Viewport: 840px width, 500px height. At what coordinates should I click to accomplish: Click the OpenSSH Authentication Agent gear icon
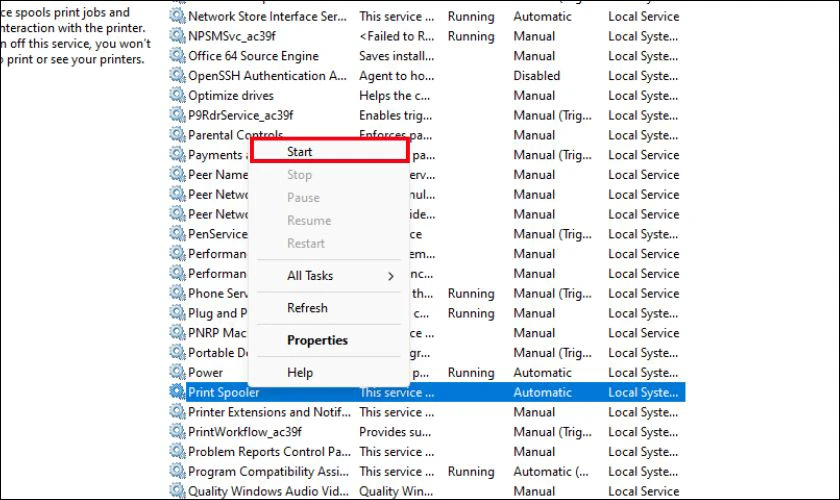click(177, 76)
